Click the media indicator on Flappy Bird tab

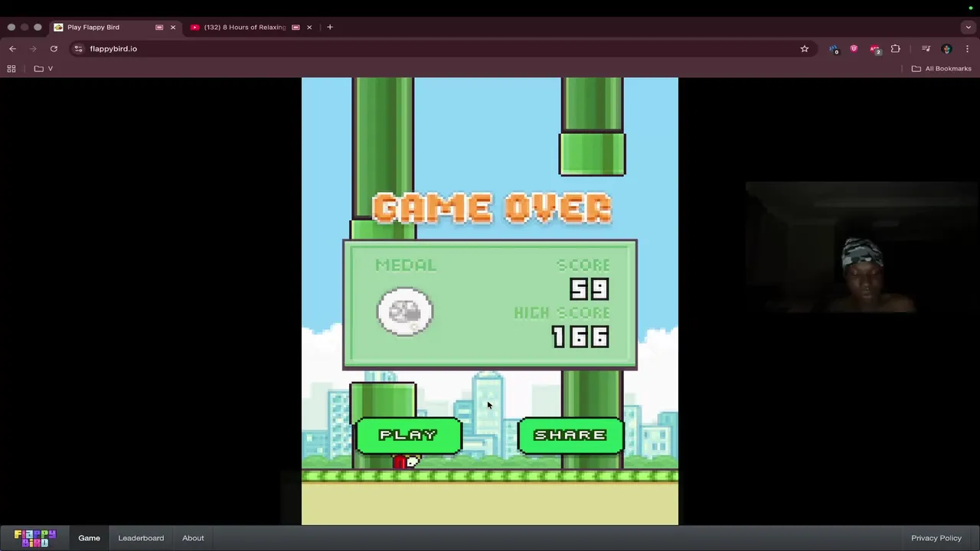[x=159, y=27]
